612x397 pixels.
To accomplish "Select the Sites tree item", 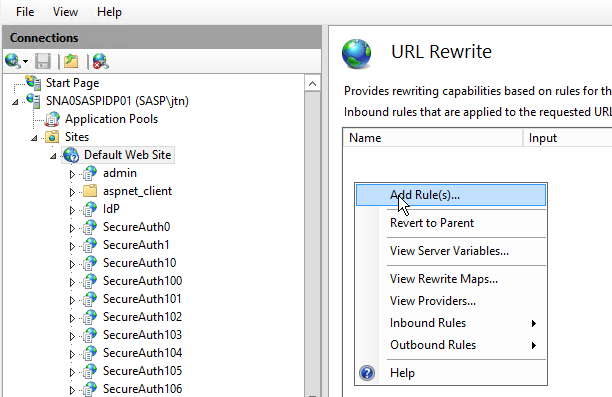I will [x=77, y=137].
